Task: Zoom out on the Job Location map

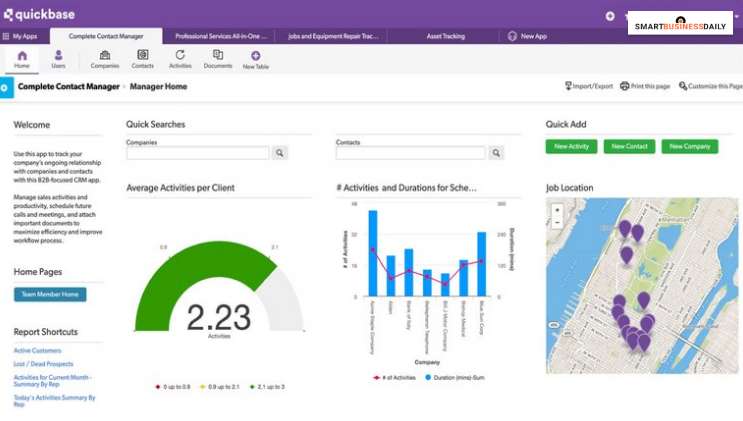Action: [x=557, y=222]
